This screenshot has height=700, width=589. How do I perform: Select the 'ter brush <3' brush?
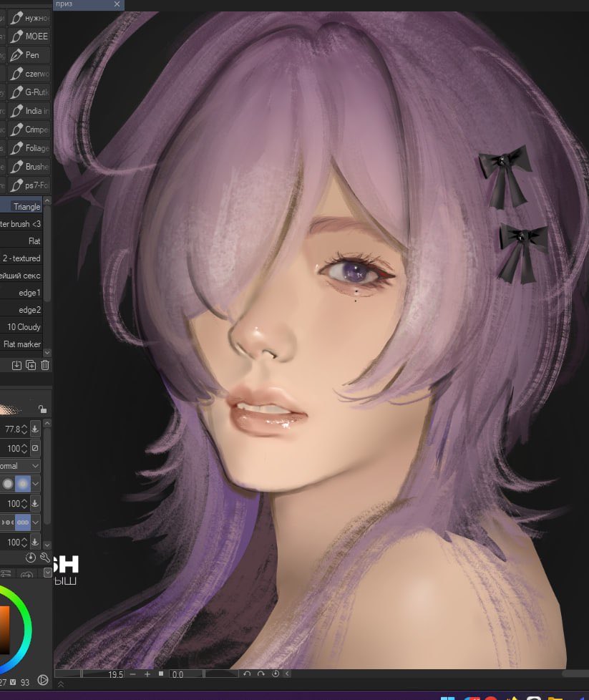pyautogui.click(x=21, y=223)
